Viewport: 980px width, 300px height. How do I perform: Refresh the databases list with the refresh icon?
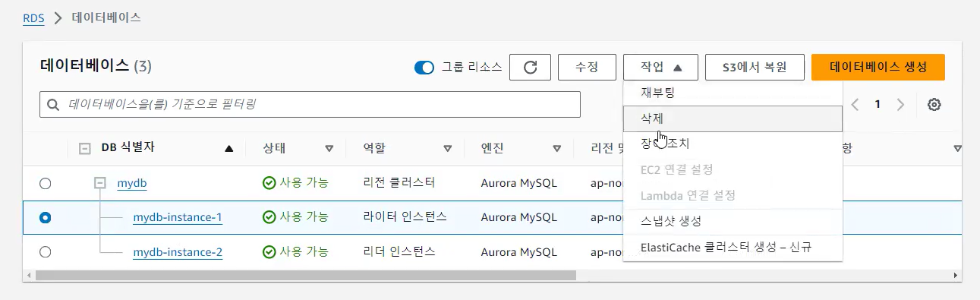coord(530,67)
